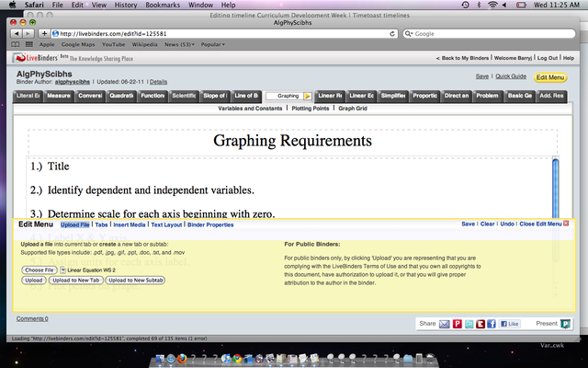Click the Safari URL address field
This screenshot has width=588, height=368.
point(224,33)
